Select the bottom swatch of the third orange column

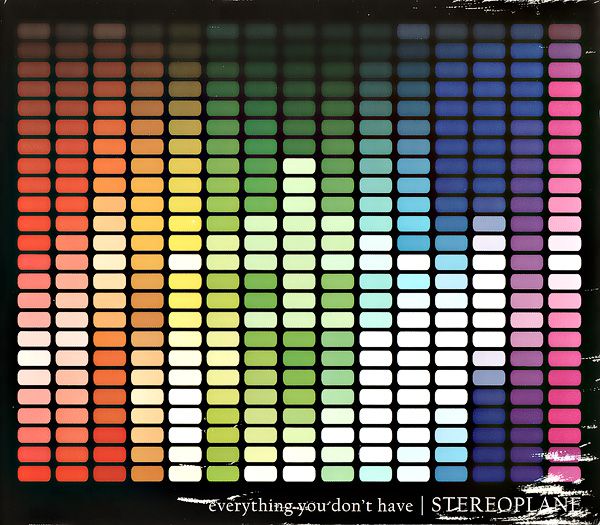[110, 473]
